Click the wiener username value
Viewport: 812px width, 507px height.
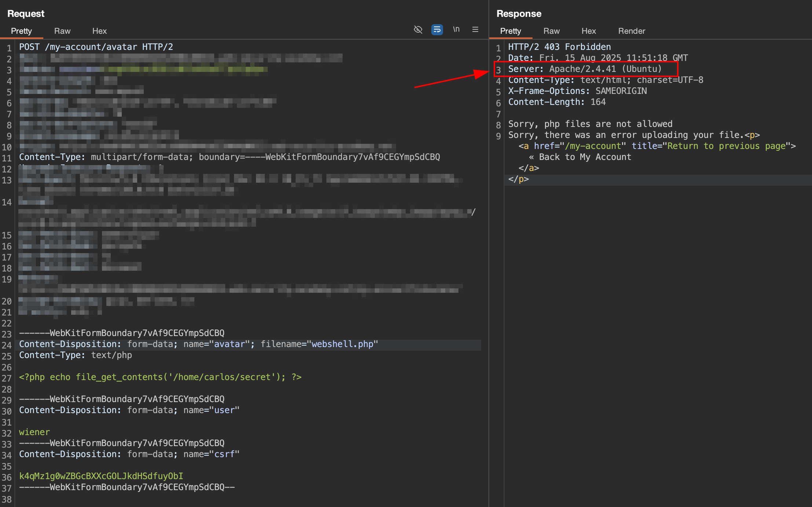pos(34,432)
